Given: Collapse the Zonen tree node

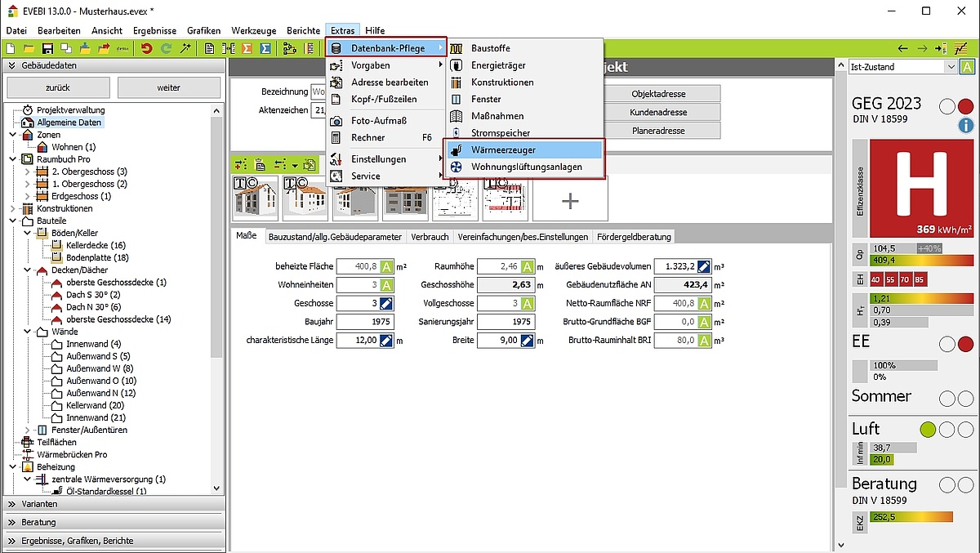Looking at the screenshot, I should point(12,135).
